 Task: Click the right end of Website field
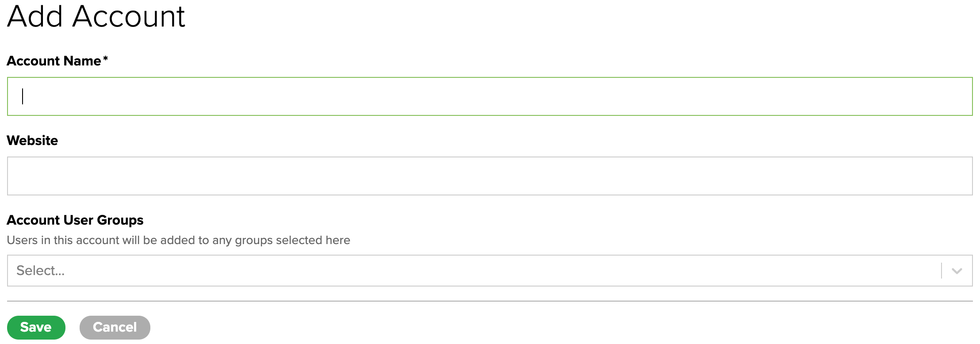[x=960, y=176]
